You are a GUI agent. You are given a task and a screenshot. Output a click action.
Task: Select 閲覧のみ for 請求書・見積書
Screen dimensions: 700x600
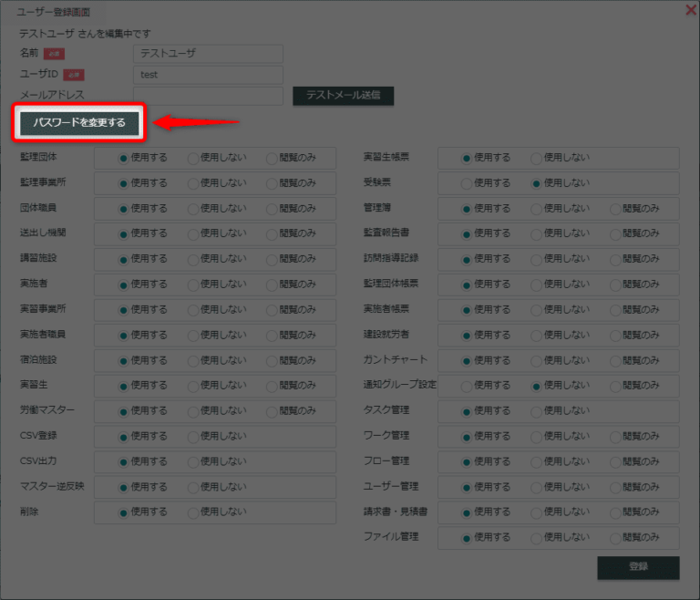(615, 512)
